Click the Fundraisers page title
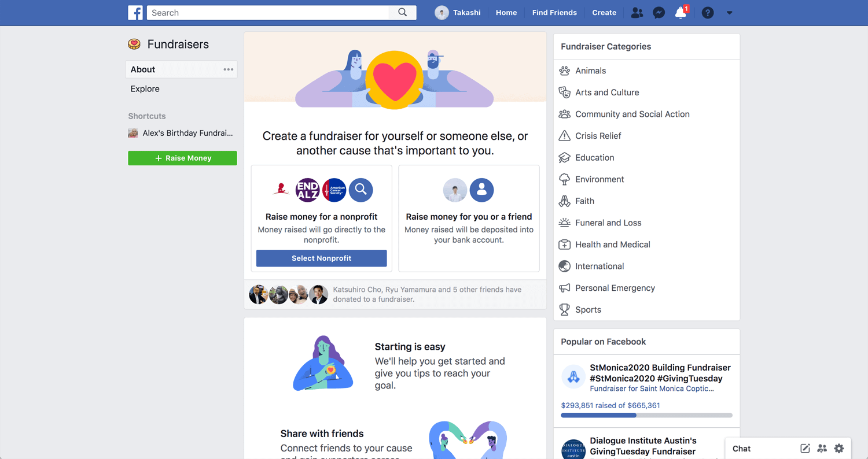 coord(178,45)
